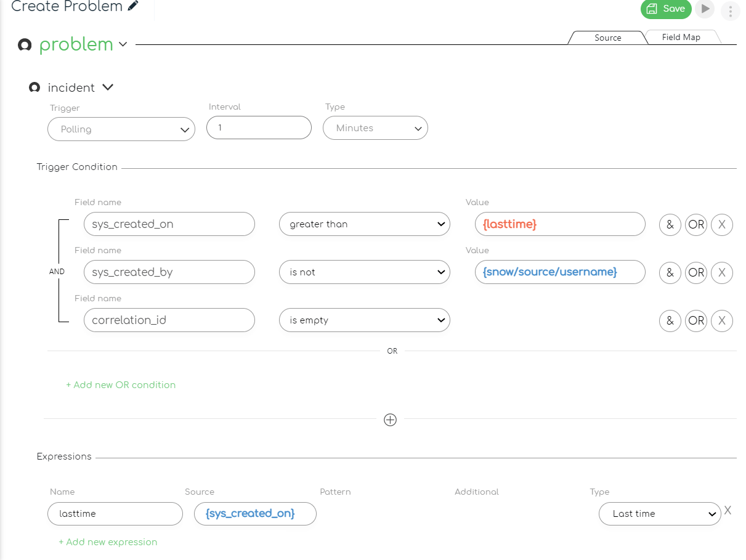Click the green Save button
Screen dimensions: 746x560
tap(666, 9)
